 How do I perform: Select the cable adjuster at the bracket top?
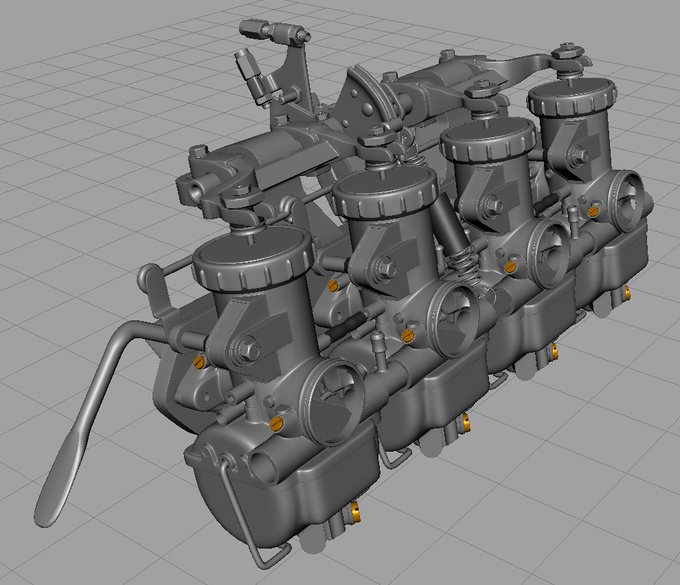(x=274, y=31)
